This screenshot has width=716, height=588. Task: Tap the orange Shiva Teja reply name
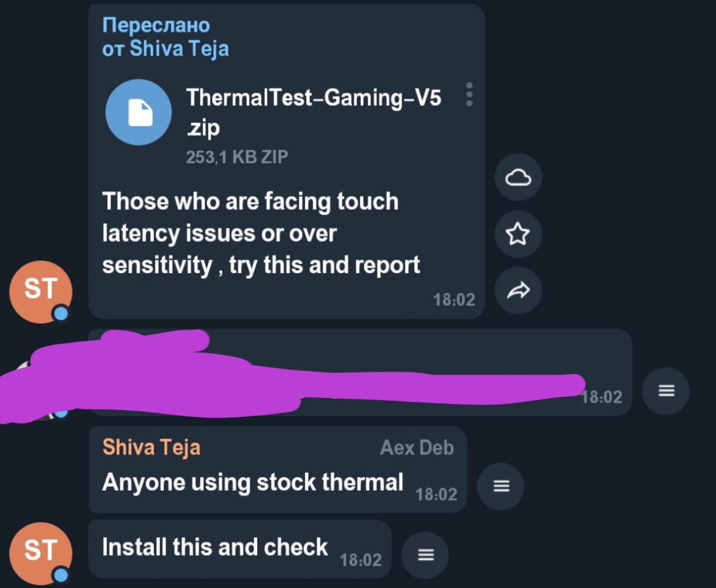click(x=151, y=447)
